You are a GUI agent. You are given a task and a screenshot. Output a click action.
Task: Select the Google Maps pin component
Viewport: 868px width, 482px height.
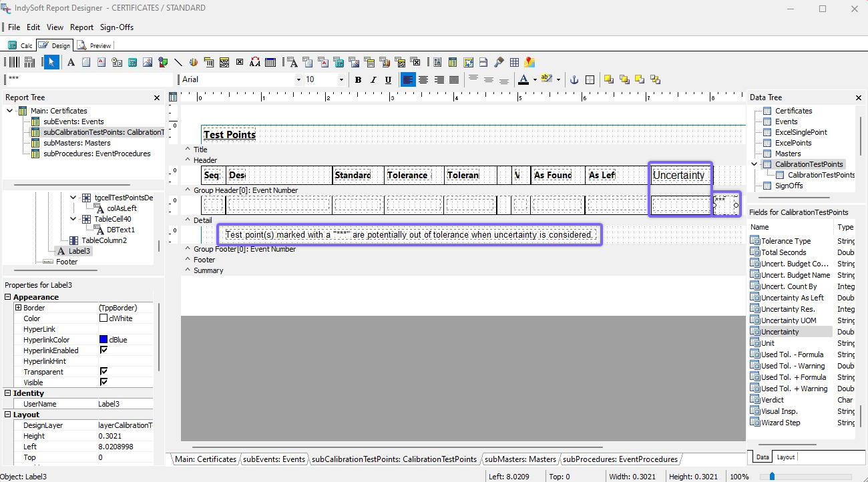click(529, 62)
